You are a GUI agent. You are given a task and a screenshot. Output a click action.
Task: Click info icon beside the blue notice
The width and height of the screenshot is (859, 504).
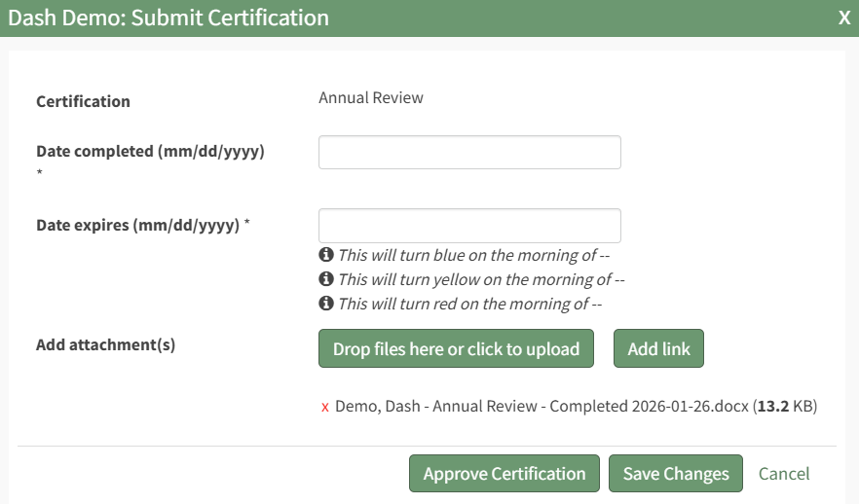click(x=326, y=255)
